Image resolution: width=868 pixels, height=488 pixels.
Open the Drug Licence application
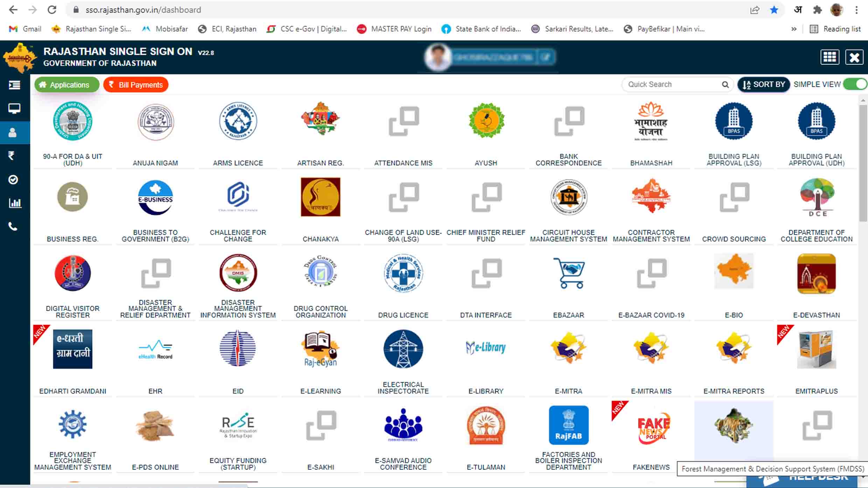tap(403, 273)
